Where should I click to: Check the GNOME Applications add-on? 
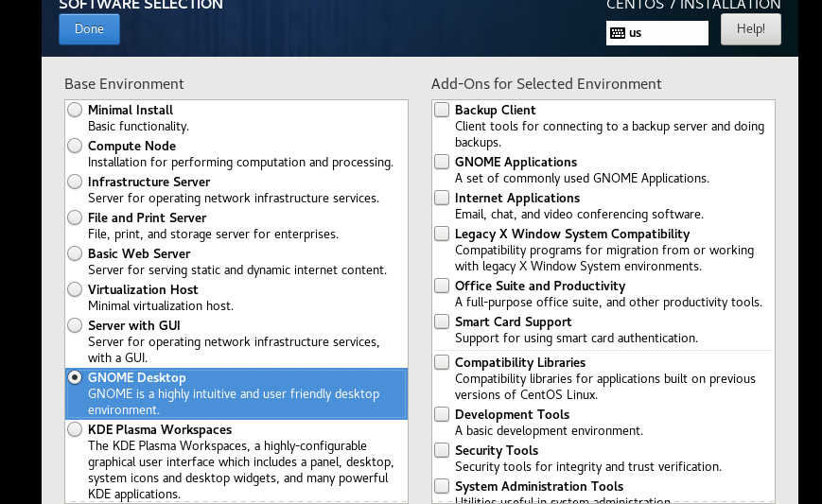coord(442,163)
